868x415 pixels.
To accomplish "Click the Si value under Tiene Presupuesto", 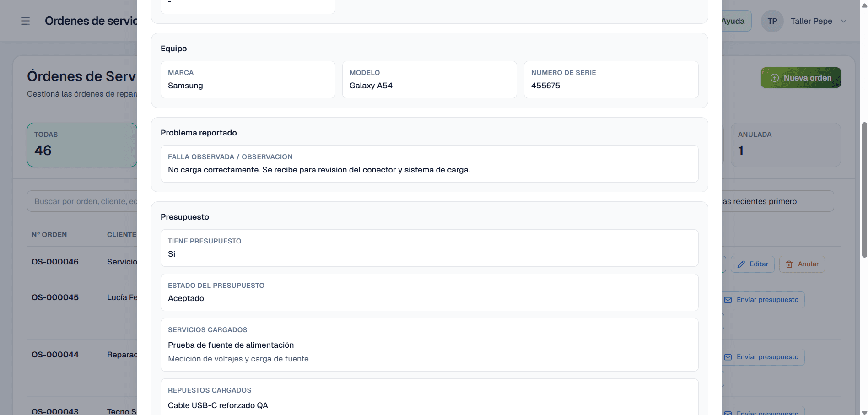I will tap(172, 254).
